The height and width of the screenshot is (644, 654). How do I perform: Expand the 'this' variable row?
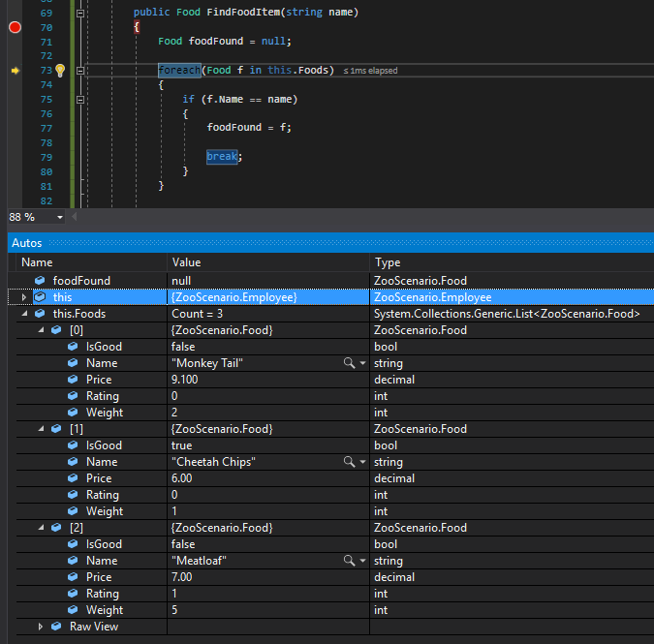pos(24,297)
